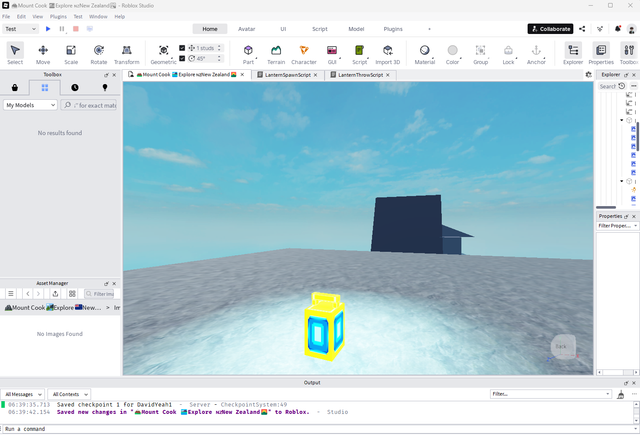Click the viewport orientation gizmo Back face
This screenshot has width=640, height=437.
point(562,346)
